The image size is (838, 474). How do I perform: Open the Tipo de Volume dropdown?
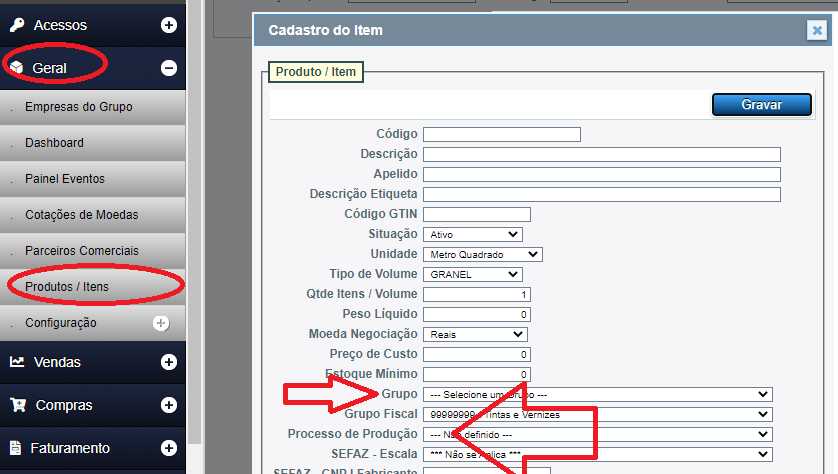[x=472, y=274]
